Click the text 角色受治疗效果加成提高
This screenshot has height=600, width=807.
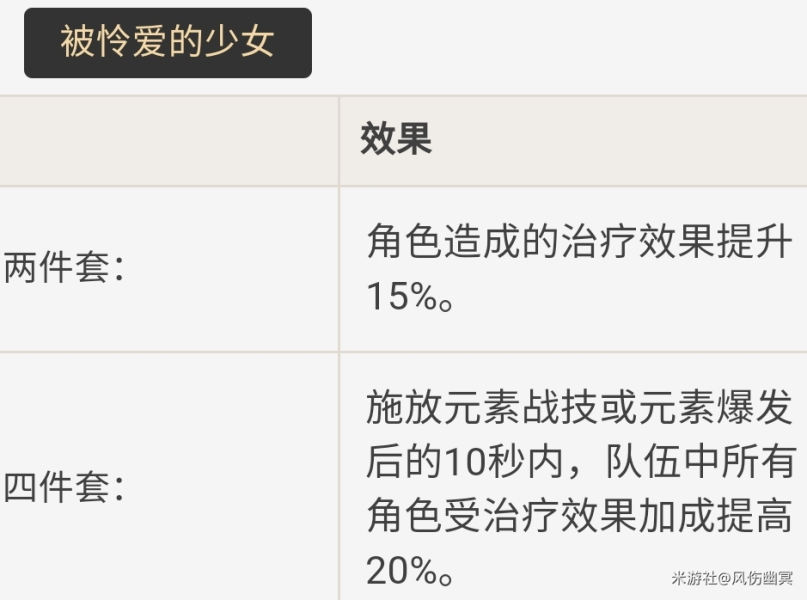[x=579, y=516]
